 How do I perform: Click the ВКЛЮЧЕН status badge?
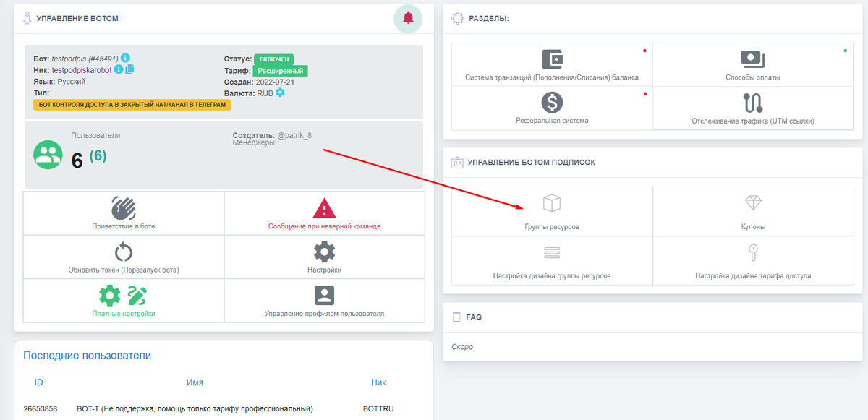point(274,59)
